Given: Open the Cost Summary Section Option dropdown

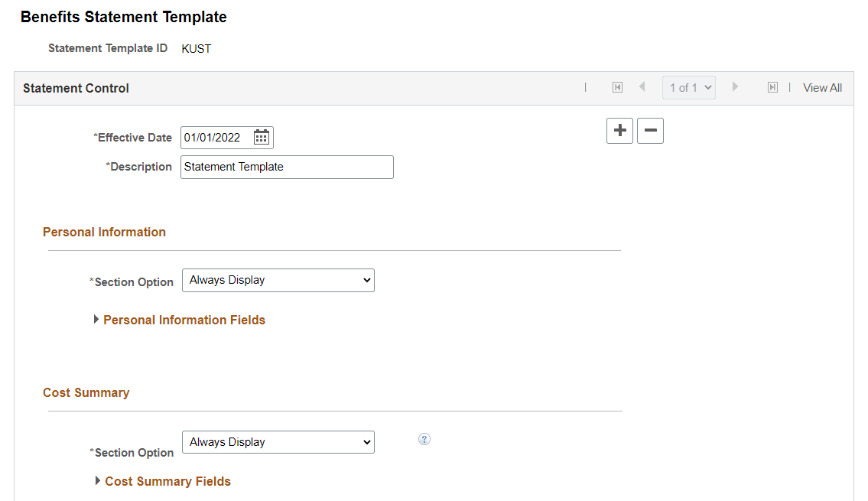Looking at the screenshot, I should click(278, 442).
